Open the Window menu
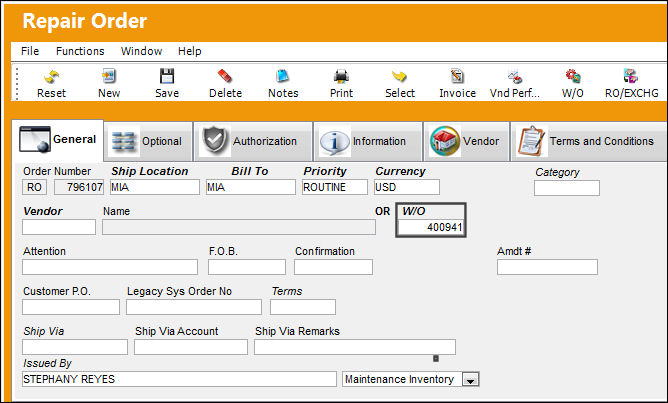This screenshot has height=403, width=668. point(141,51)
